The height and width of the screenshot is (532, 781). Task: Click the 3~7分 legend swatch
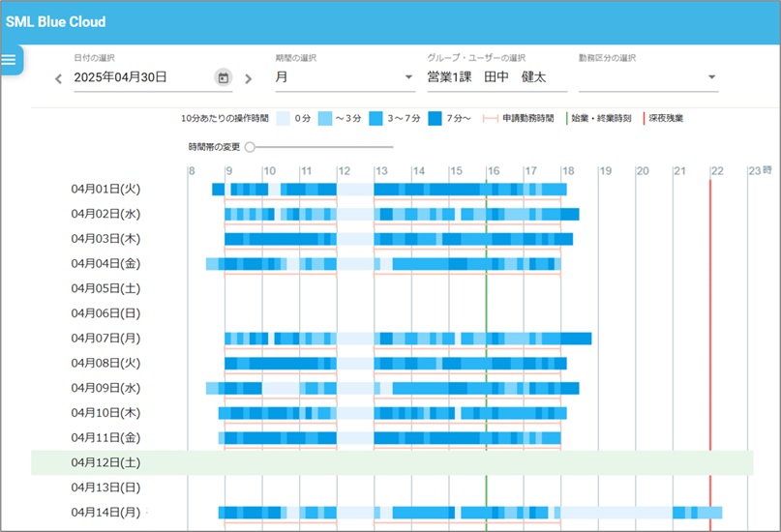pyautogui.click(x=375, y=118)
